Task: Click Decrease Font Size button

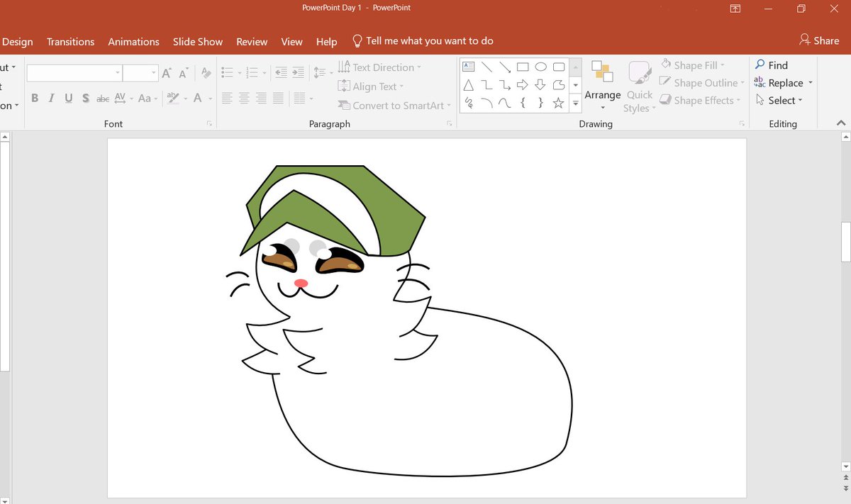Action: point(184,73)
